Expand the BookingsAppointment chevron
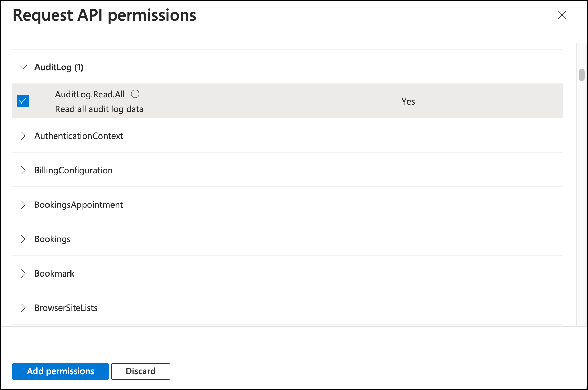Image resolution: width=588 pixels, height=390 pixels. 23,205
